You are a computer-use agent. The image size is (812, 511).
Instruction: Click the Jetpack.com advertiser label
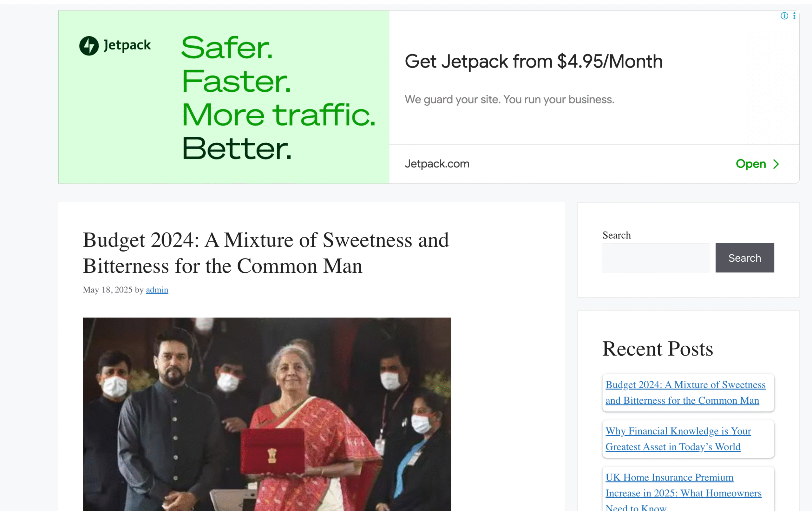437,164
